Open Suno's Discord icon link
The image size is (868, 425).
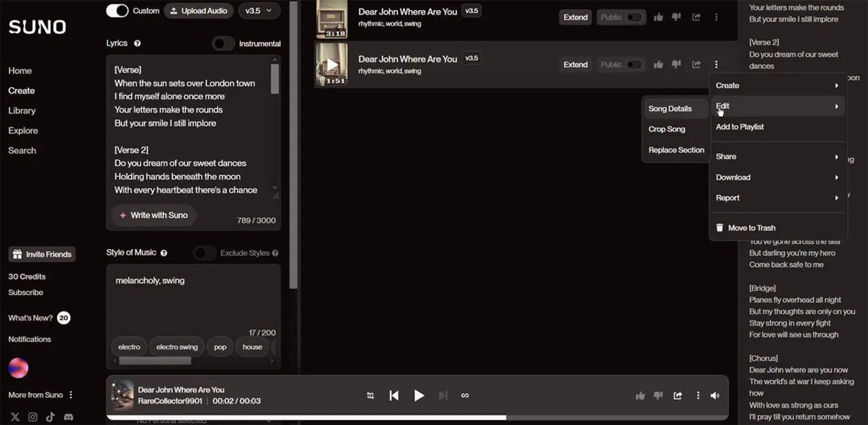click(68, 417)
